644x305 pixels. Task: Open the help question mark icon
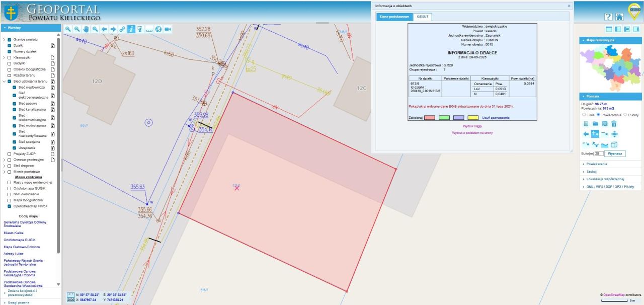[608, 17]
